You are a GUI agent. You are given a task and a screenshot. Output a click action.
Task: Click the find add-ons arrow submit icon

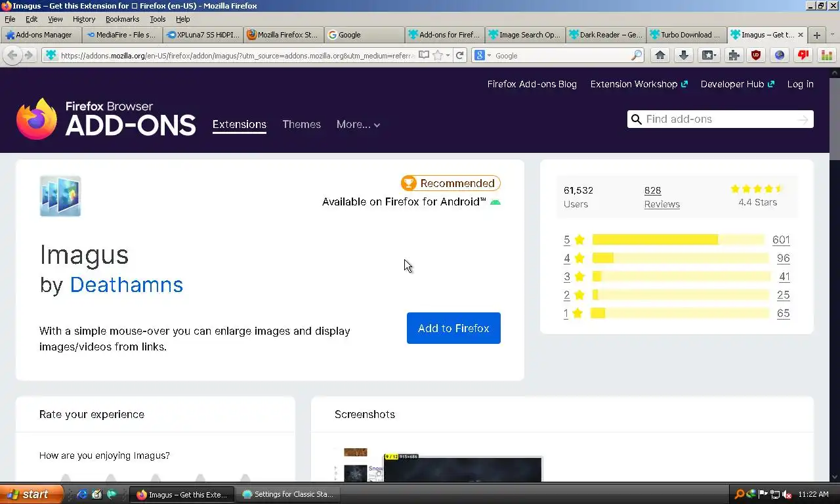click(803, 119)
